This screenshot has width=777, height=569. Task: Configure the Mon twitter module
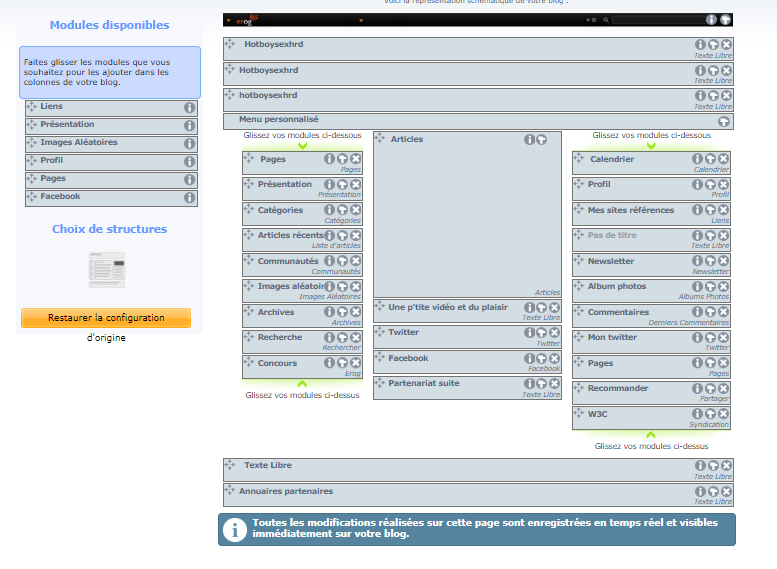(711, 338)
